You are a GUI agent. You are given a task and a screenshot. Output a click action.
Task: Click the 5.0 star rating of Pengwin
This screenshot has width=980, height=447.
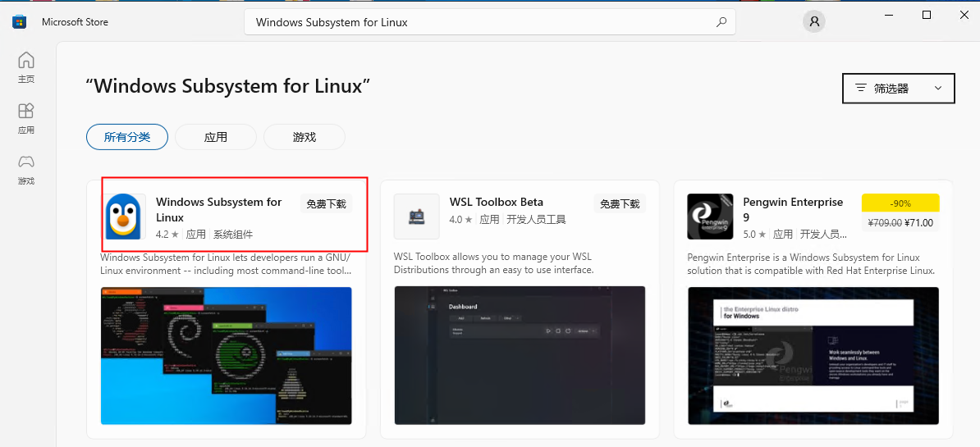tap(755, 234)
